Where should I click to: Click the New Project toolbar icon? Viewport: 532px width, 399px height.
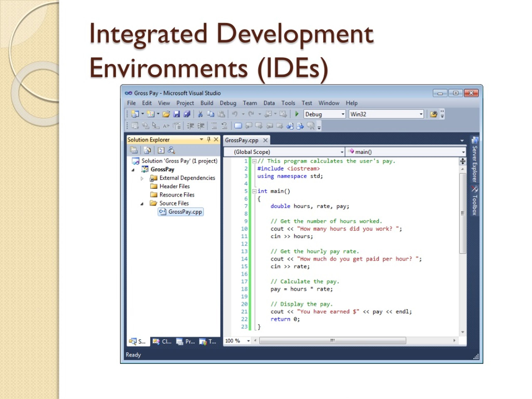135,114
